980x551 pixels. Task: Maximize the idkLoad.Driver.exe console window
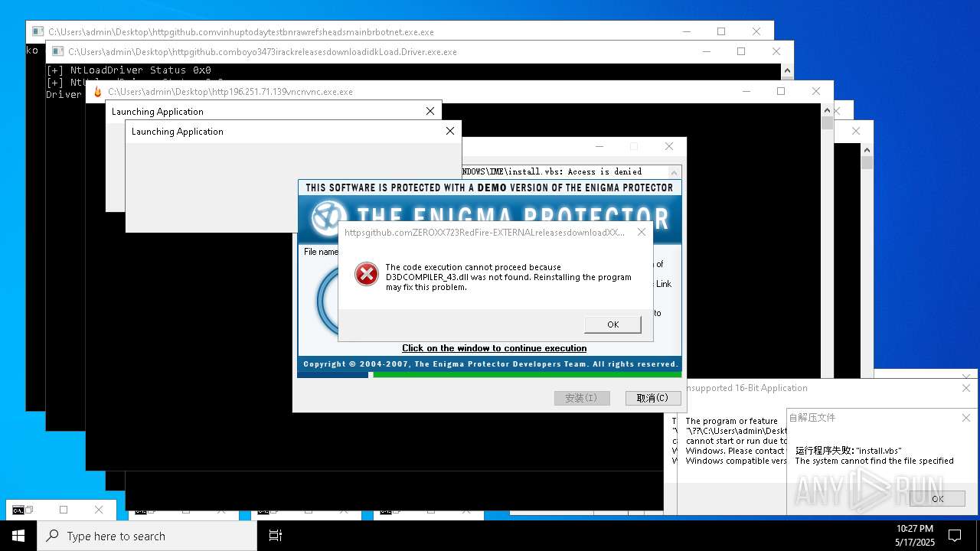tap(741, 51)
